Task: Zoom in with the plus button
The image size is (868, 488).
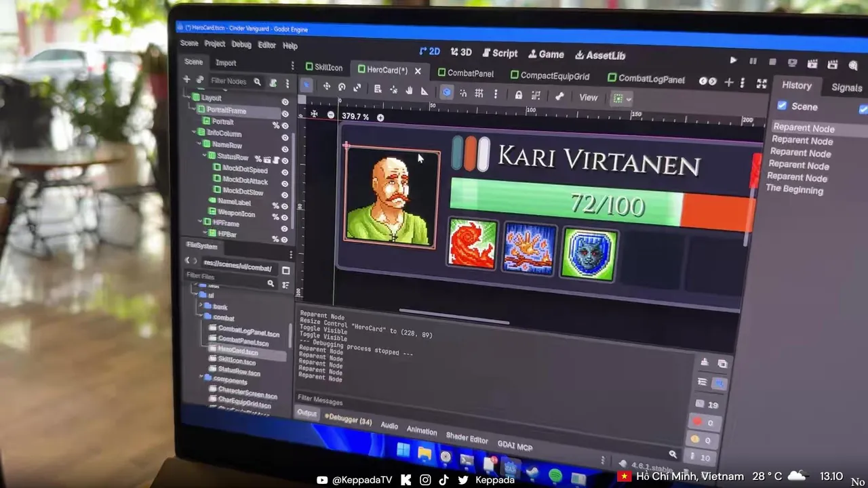Action: coord(380,117)
